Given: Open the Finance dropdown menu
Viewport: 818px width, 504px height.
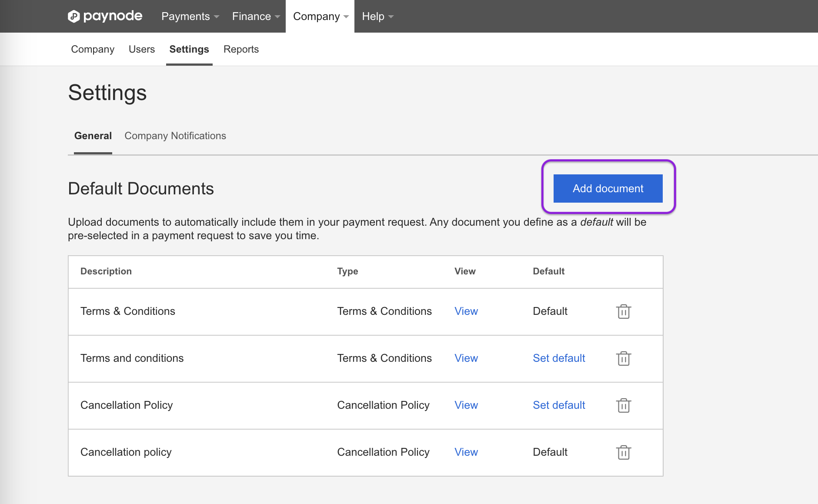Looking at the screenshot, I should pos(256,16).
